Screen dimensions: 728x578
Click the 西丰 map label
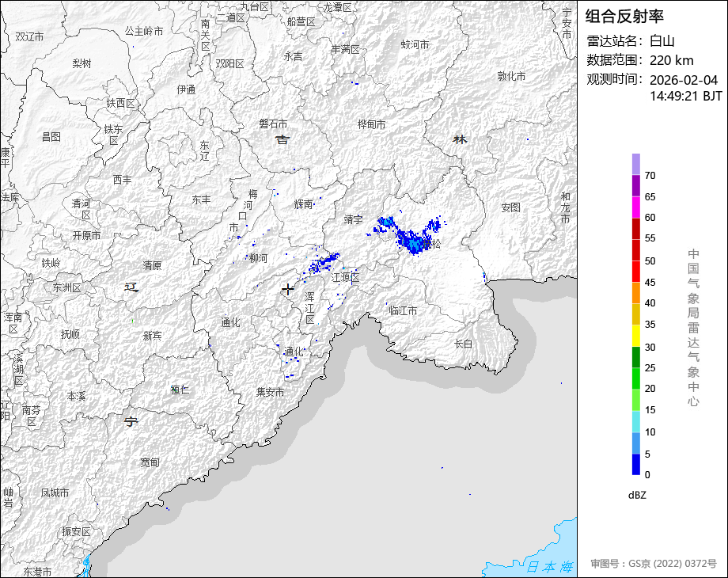[x=123, y=180]
